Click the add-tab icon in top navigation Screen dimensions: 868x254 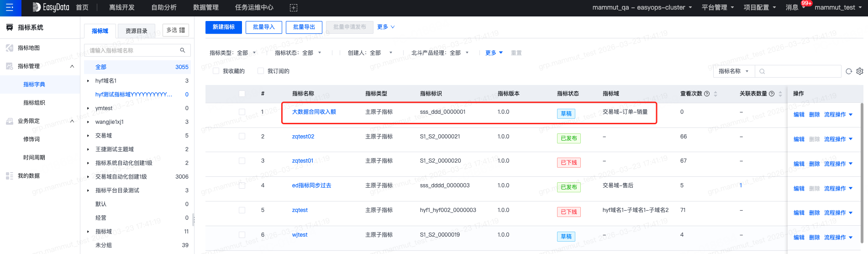point(294,8)
